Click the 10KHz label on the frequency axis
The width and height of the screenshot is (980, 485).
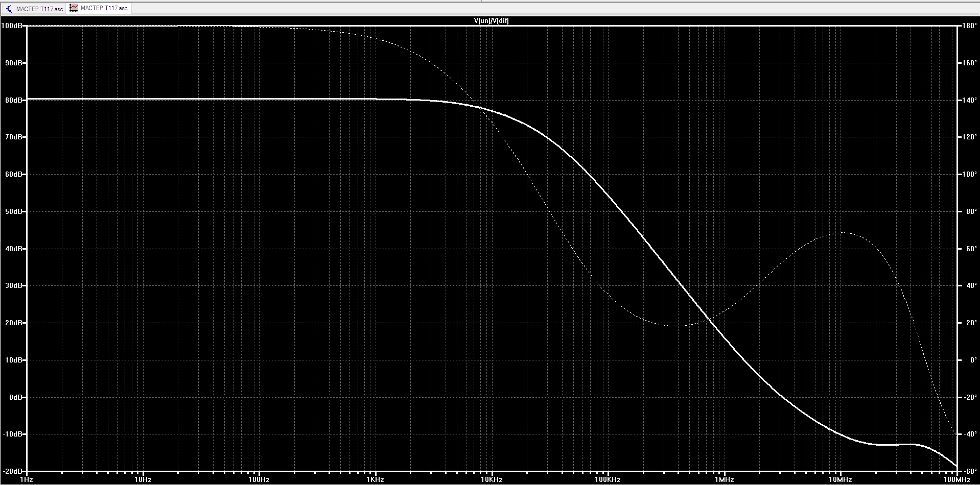(x=492, y=480)
